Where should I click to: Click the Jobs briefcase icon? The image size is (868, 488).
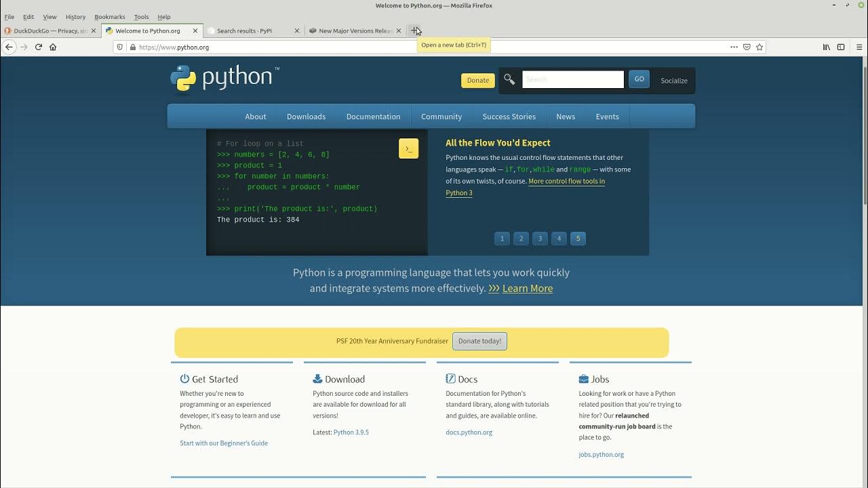coord(583,379)
